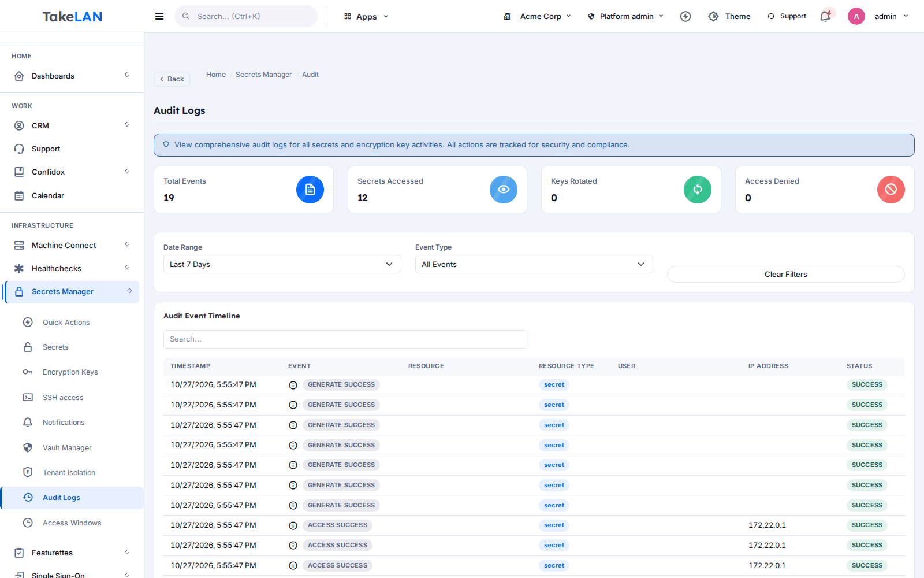Screen dimensions: 924x578
Task: Open the Platform admin role dropdown
Action: click(x=625, y=16)
